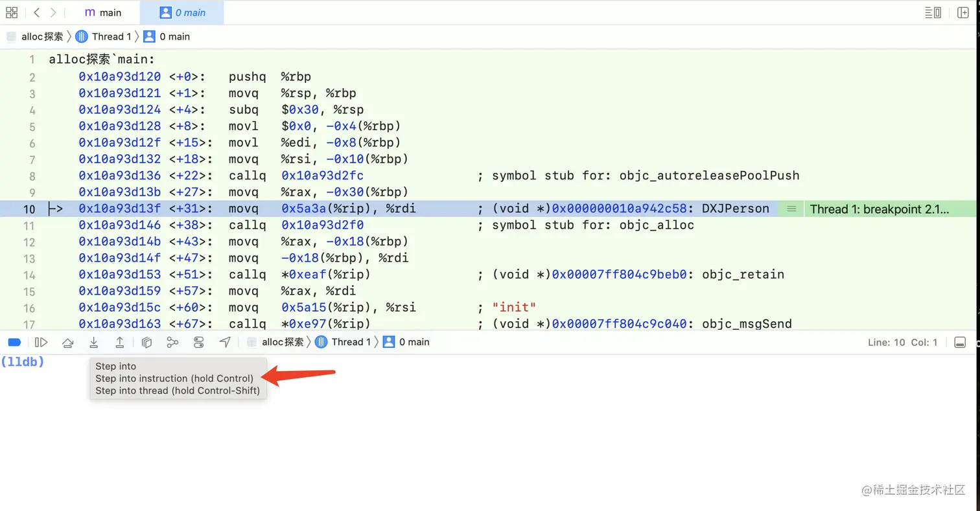
Task: Click line number 11 in the gutter
Action: [29, 225]
